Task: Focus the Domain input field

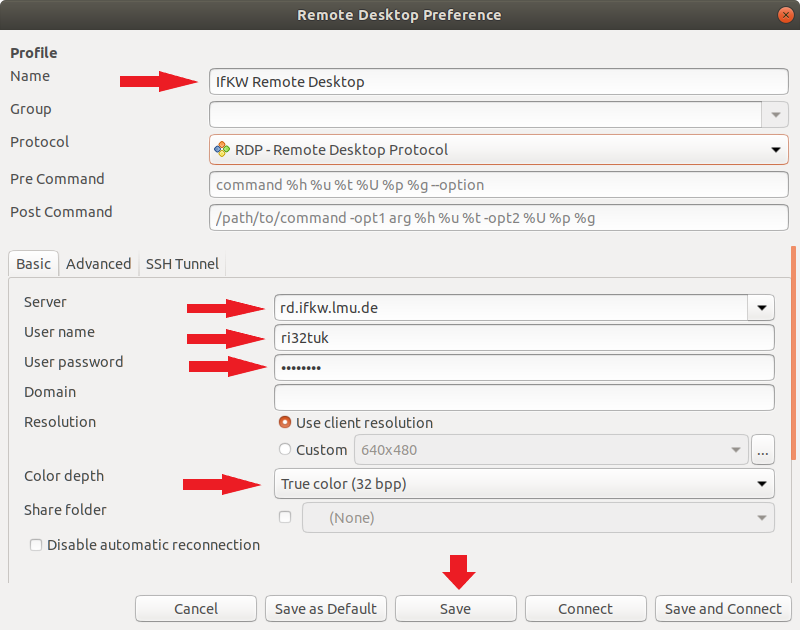Action: tap(524, 397)
